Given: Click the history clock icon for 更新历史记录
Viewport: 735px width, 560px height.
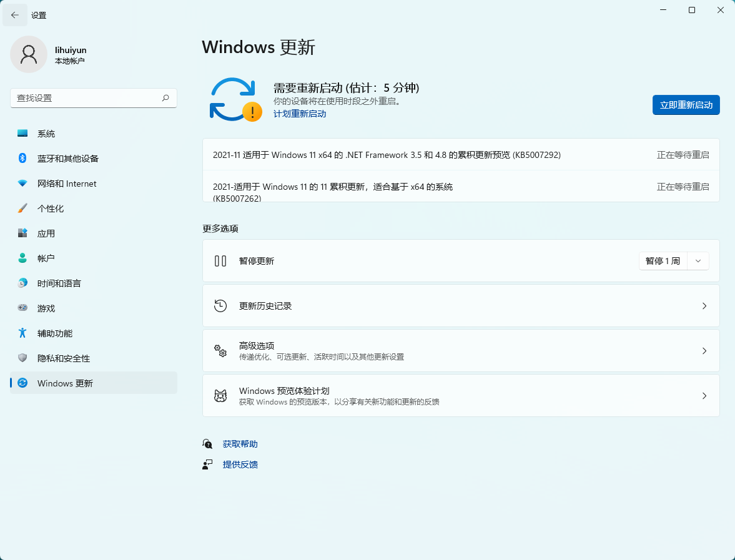Looking at the screenshot, I should click(x=220, y=306).
